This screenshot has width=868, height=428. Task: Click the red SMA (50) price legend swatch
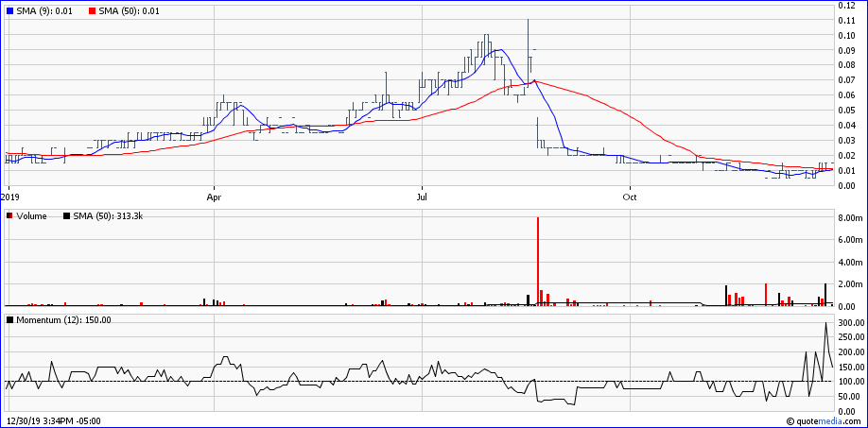(92, 10)
